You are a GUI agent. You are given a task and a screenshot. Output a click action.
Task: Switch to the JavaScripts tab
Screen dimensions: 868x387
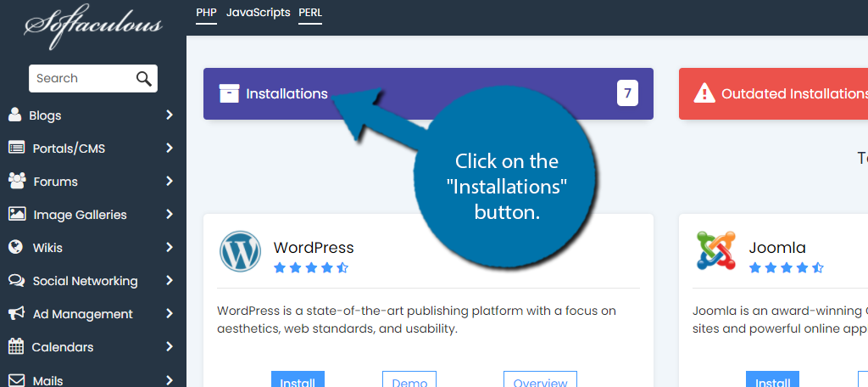pyautogui.click(x=258, y=13)
